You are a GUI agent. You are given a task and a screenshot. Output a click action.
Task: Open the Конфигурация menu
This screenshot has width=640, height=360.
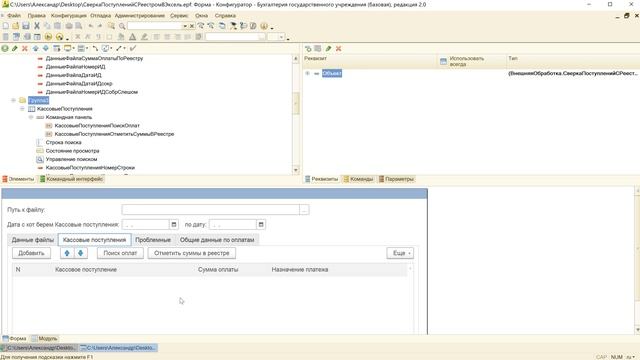(69, 16)
